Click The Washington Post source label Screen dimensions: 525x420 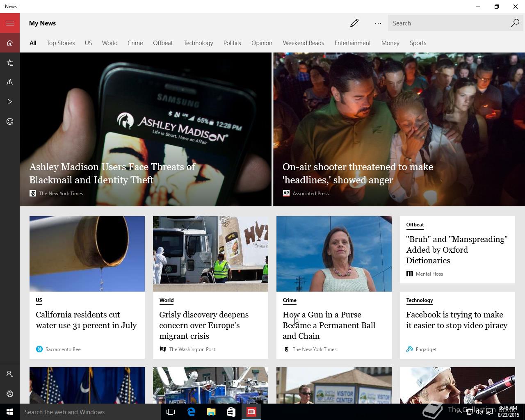(192, 349)
